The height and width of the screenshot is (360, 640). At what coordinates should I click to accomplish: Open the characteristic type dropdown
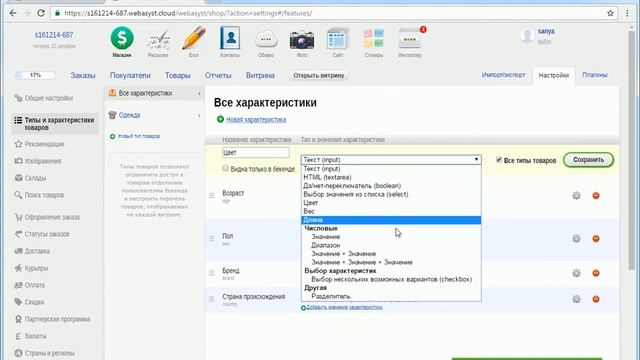[391, 160]
